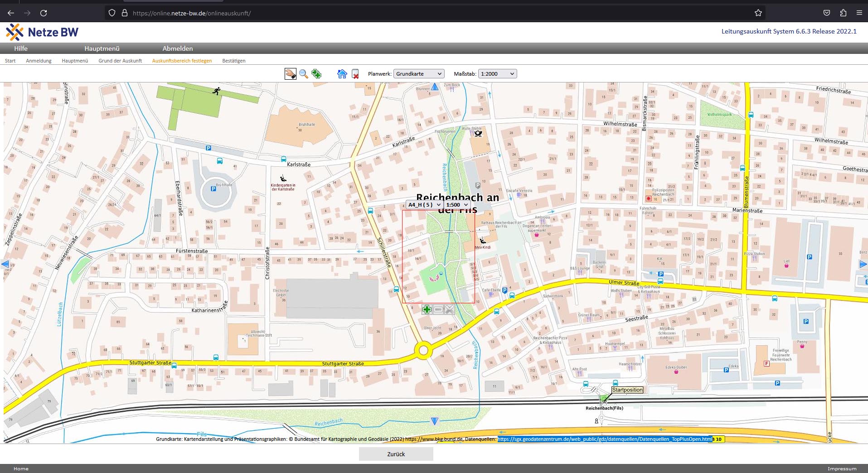This screenshot has width=868, height=473.
Task: Open the Hauptmenü in dark menu bar
Action: (x=102, y=48)
